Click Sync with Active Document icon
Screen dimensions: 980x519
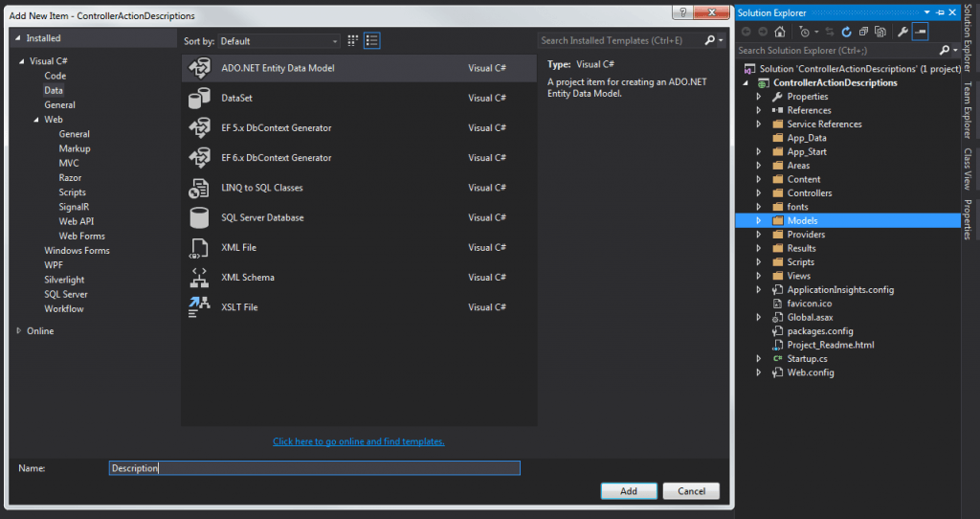830,32
